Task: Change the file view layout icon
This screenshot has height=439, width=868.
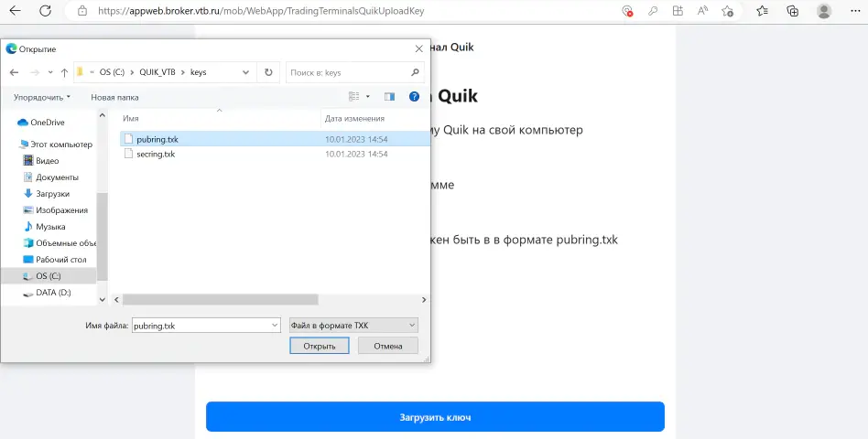Action: 353,97
